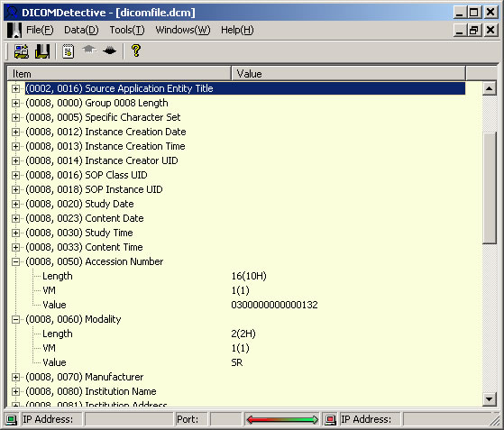Expand Group 0008 Length node
This screenshot has width=504, height=430.
point(15,103)
